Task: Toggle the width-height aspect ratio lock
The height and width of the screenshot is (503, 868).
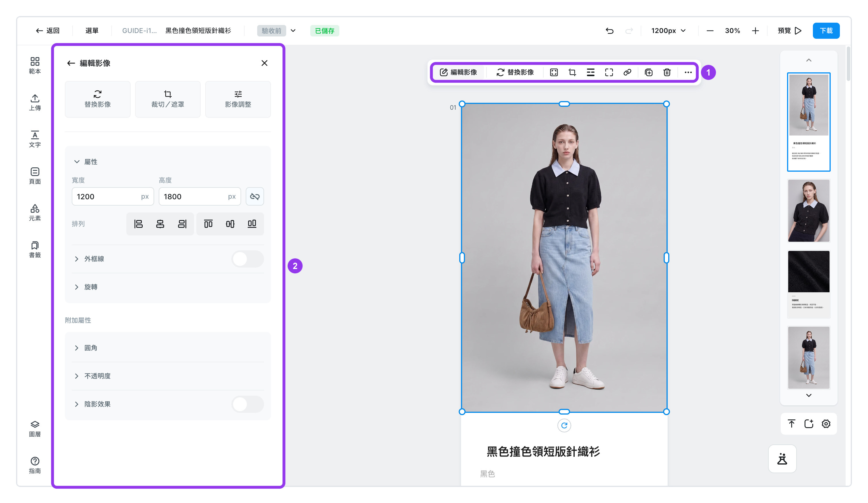Action: coord(255,196)
